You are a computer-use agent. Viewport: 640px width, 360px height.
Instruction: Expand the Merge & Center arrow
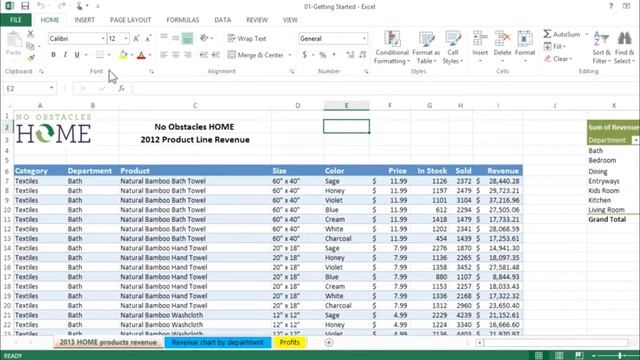290,55
